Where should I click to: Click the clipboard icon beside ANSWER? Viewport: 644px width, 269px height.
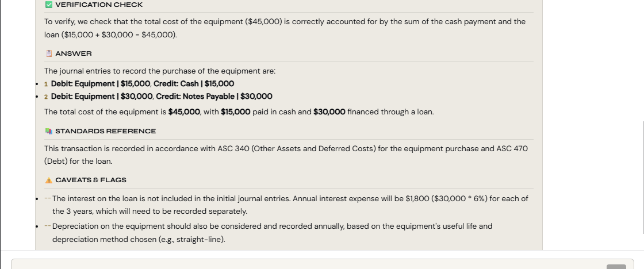point(49,53)
